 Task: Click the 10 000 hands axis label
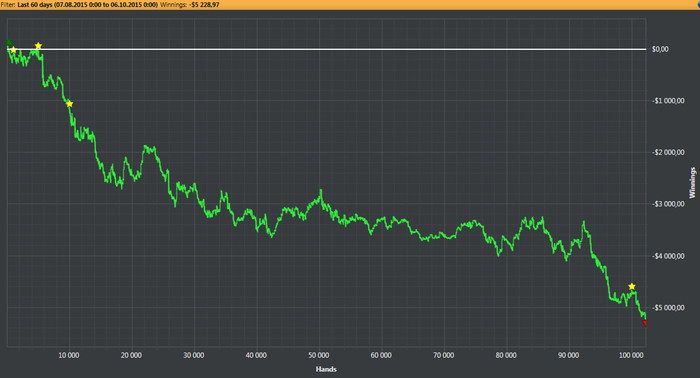tap(69, 355)
